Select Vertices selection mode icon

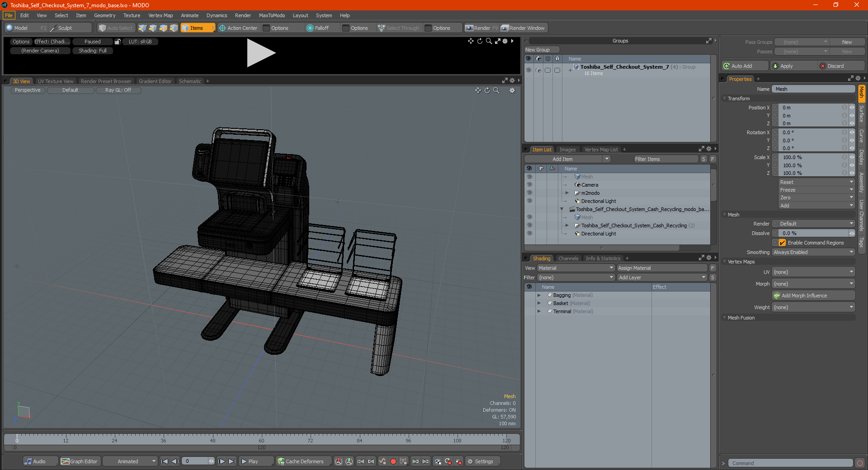point(142,28)
